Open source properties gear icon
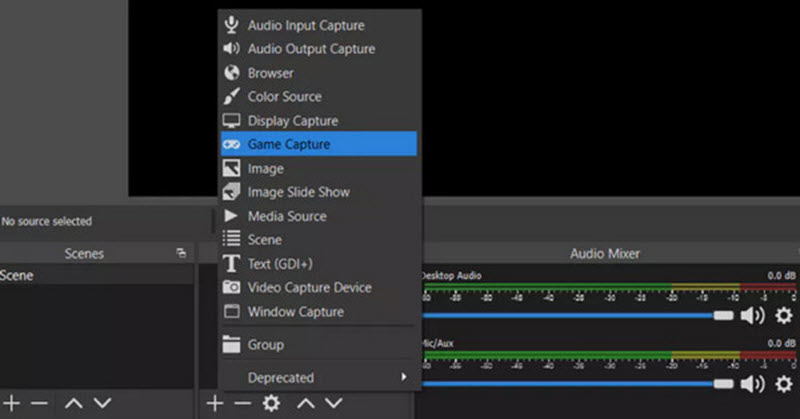800x419 pixels. pos(271,403)
